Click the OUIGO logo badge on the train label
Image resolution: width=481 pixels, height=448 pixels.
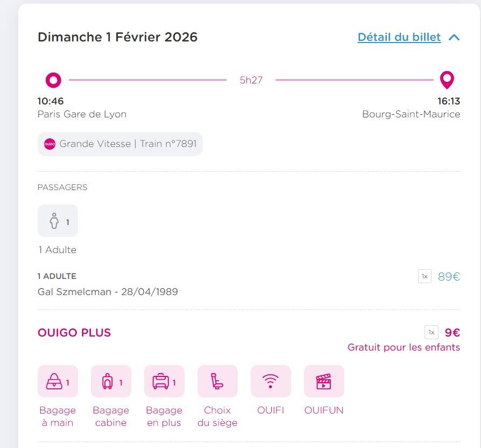pyautogui.click(x=51, y=144)
